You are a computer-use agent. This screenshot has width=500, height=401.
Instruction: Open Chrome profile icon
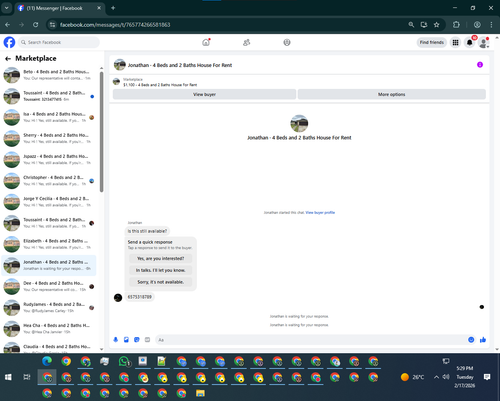(477, 25)
